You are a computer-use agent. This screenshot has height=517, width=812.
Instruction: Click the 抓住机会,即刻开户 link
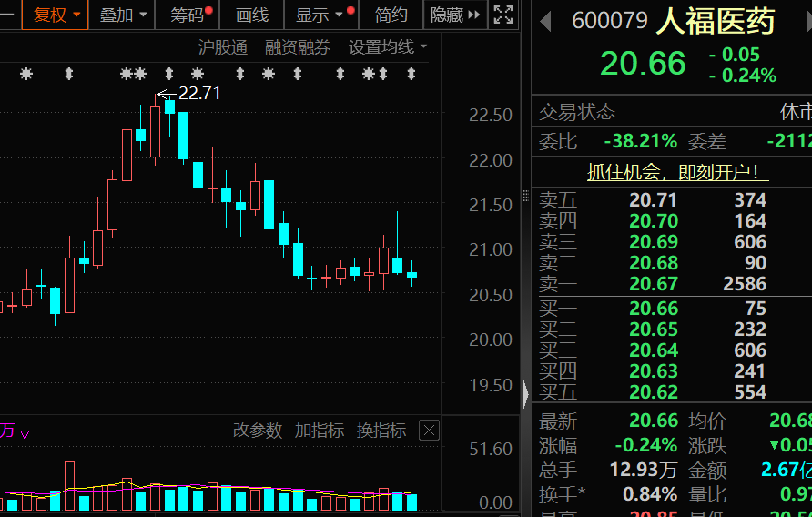click(672, 172)
